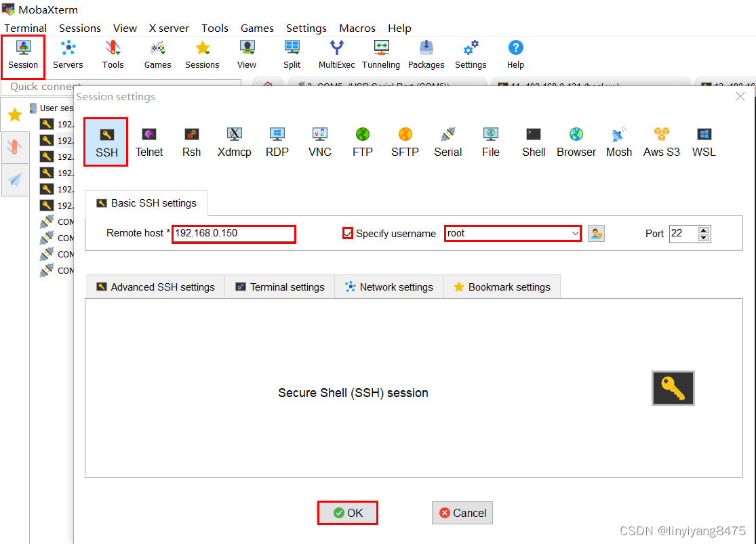
Task: Launch the Tunneling tool
Action: (380, 54)
